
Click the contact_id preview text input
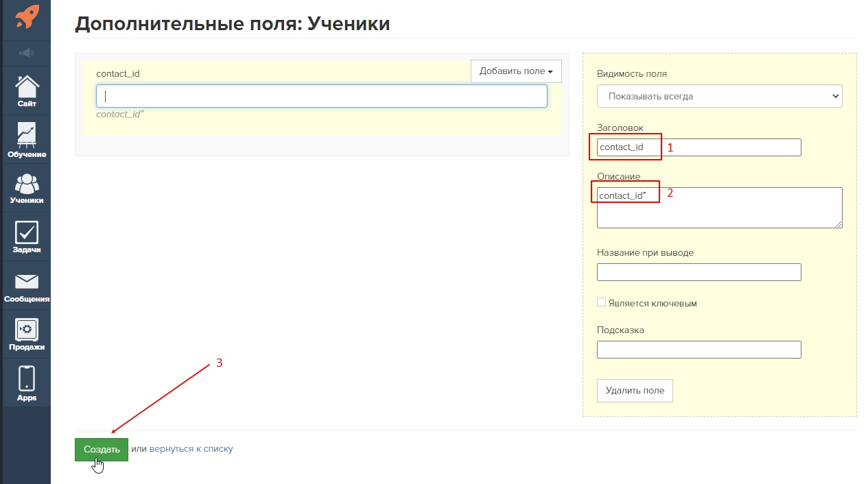point(321,96)
